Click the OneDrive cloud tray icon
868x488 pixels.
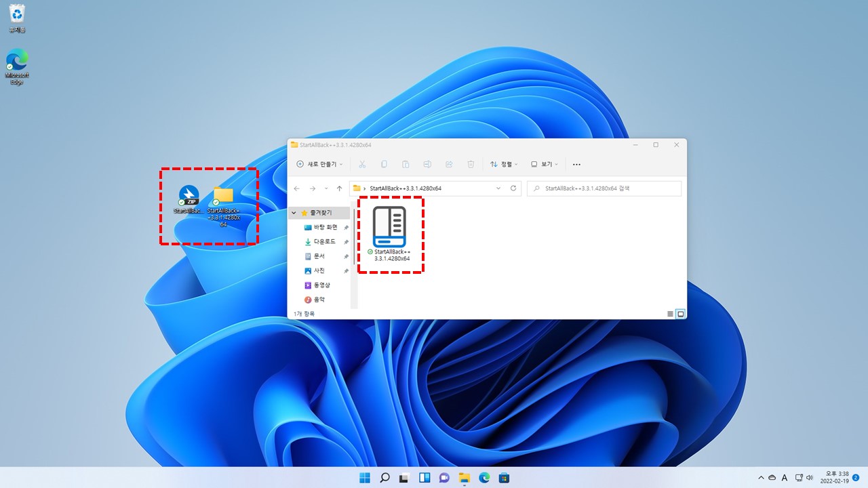(x=772, y=478)
